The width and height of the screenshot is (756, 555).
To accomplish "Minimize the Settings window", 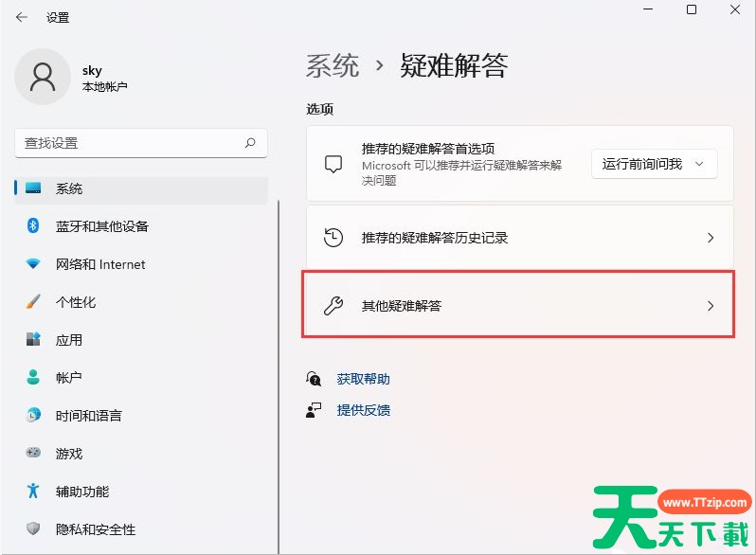I will 648,9.
